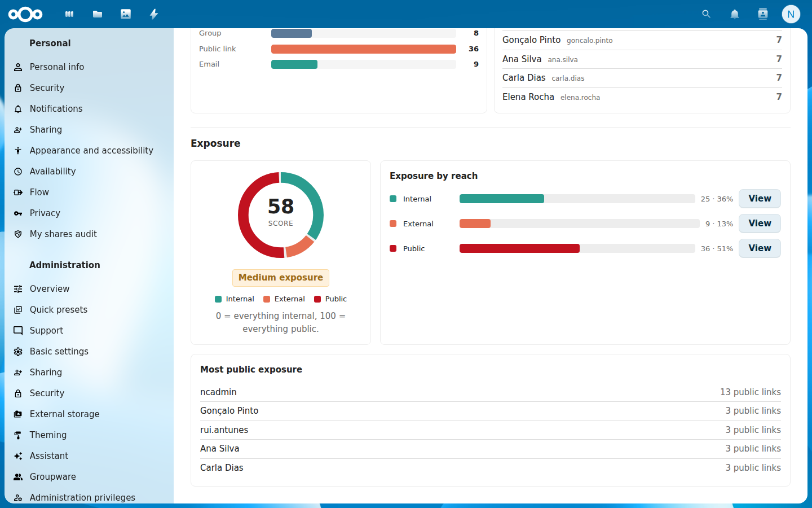Click the '36 · 51%' Public value
Image resolution: width=812 pixels, height=508 pixels.
[717, 249]
